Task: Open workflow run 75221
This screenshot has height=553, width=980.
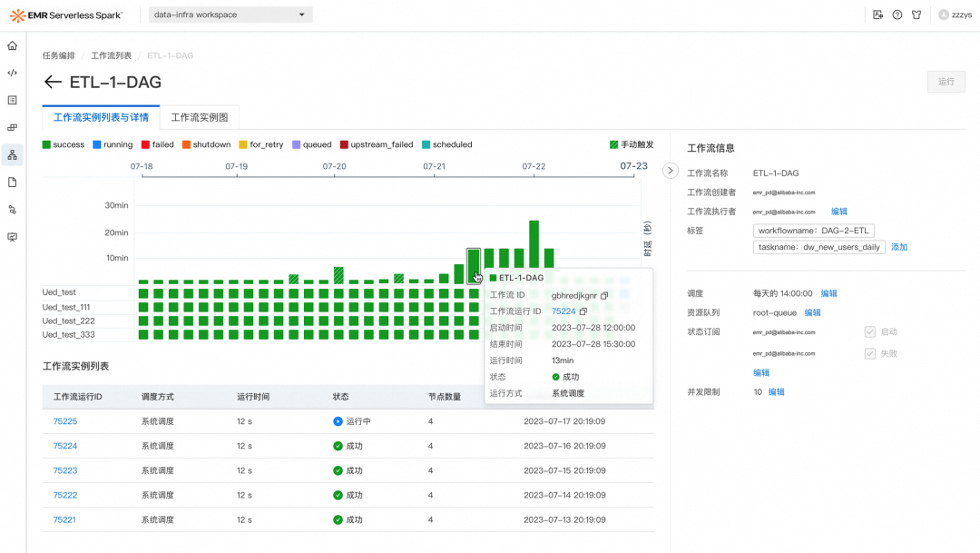Action: 64,519
